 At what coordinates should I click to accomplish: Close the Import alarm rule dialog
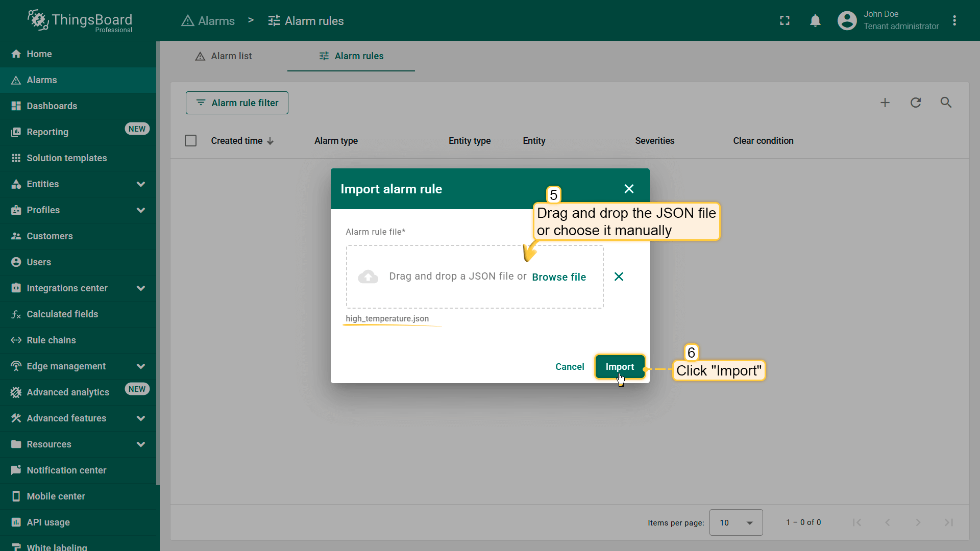[629, 189]
